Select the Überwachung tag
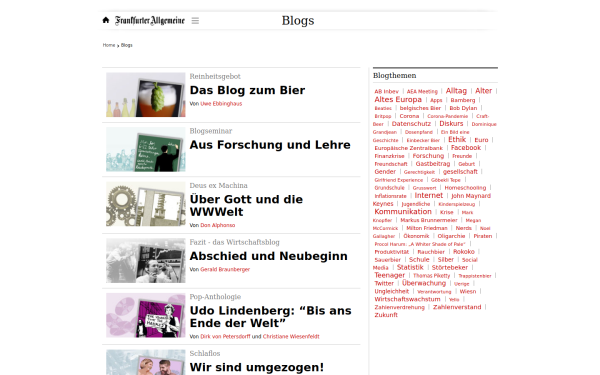Viewport: 600px width, 375px height. 424,283
